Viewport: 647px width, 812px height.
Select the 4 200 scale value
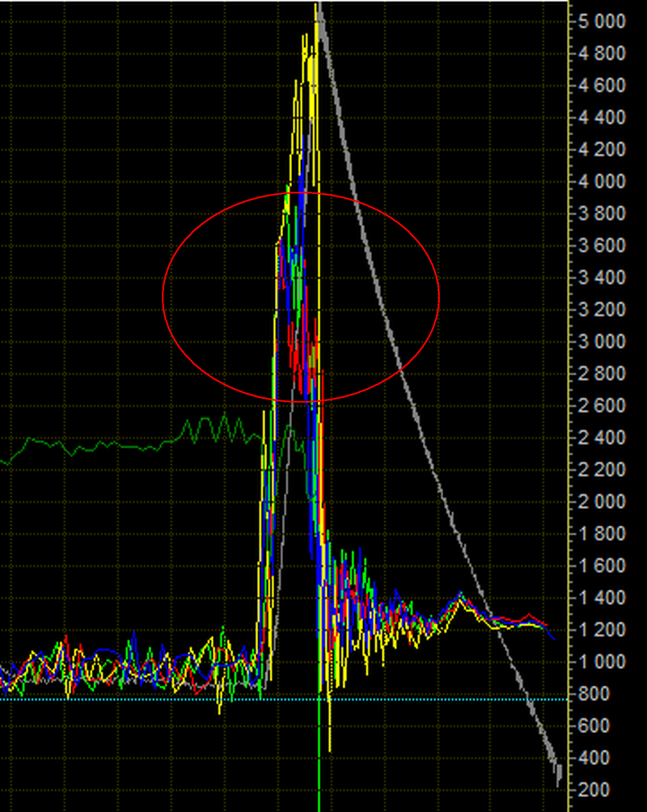[603, 150]
